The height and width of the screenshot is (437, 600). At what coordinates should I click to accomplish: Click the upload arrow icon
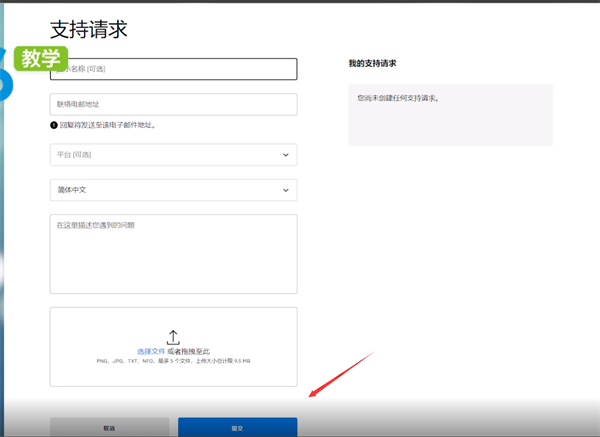coord(173,337)
